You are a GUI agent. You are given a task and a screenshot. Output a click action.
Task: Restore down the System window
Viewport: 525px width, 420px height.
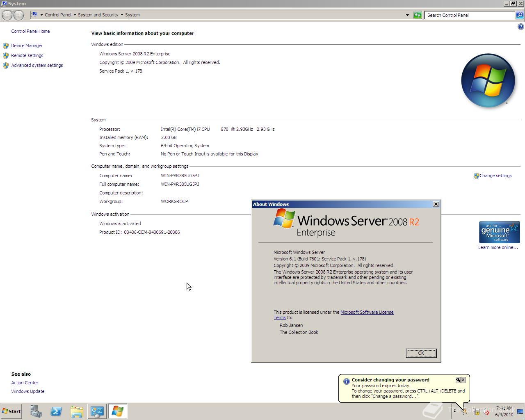click(x=513, y=4)
